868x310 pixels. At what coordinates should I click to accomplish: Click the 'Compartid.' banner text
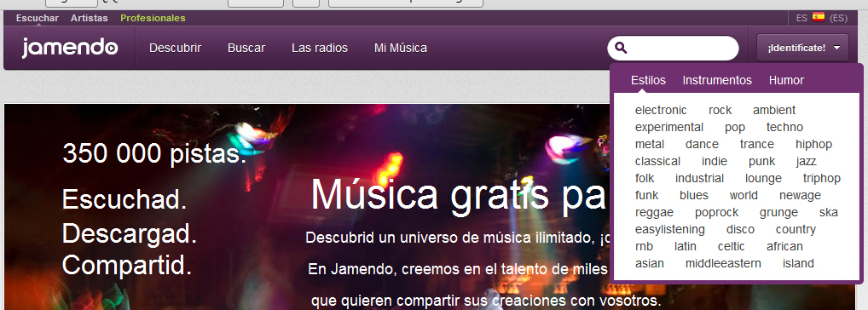click(x=127, y=266)
